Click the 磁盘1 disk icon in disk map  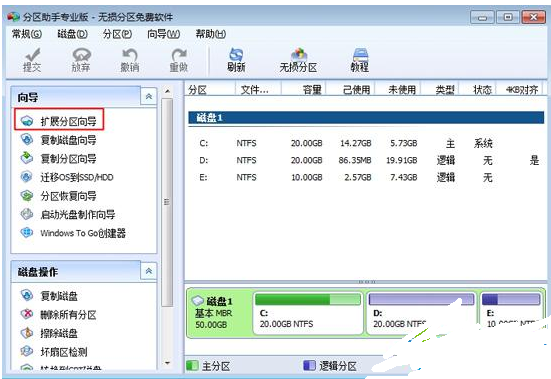point(198,301)
